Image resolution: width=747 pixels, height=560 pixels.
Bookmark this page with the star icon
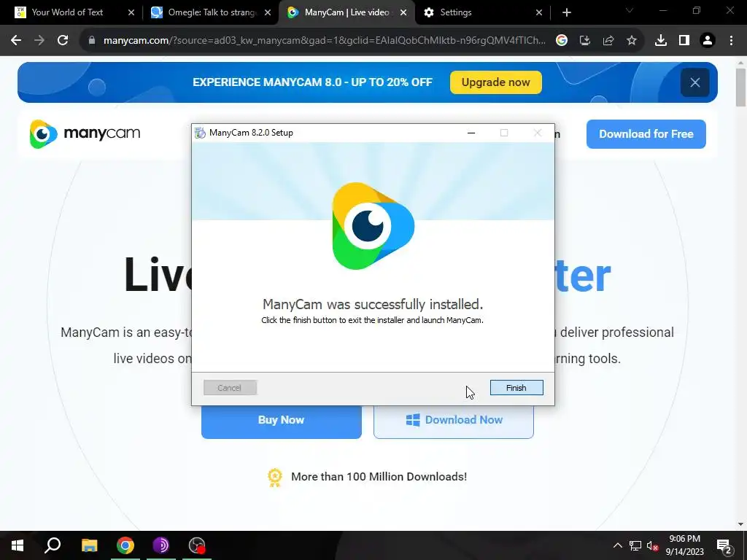pos(632,41)
